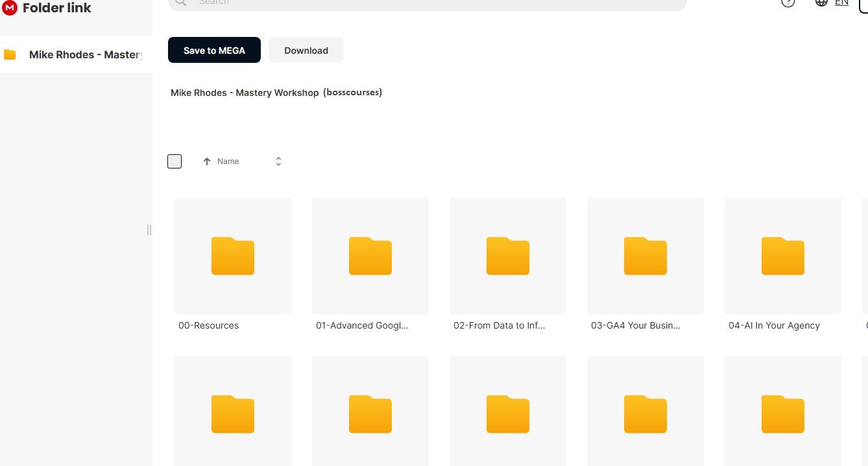Open the 03-GA4 Your Business folder icon
Viewport: 868px width, 466px height.
(x=645, y=256)
